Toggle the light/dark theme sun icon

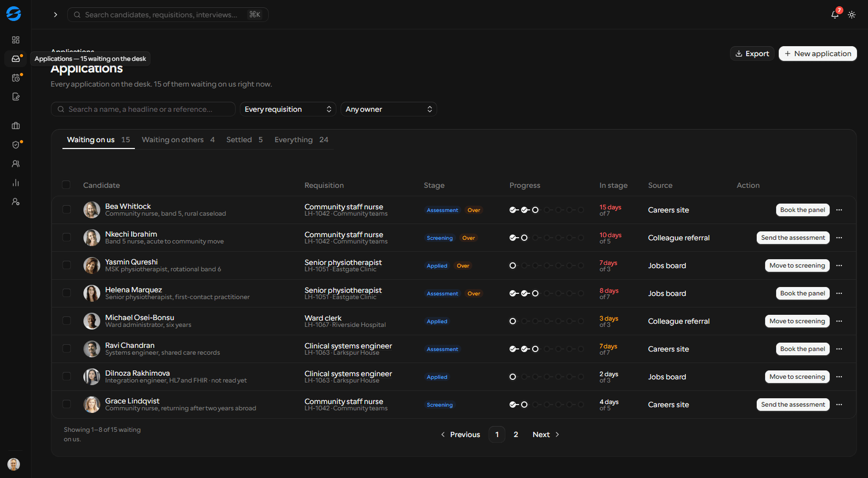[x=852, y=15]
